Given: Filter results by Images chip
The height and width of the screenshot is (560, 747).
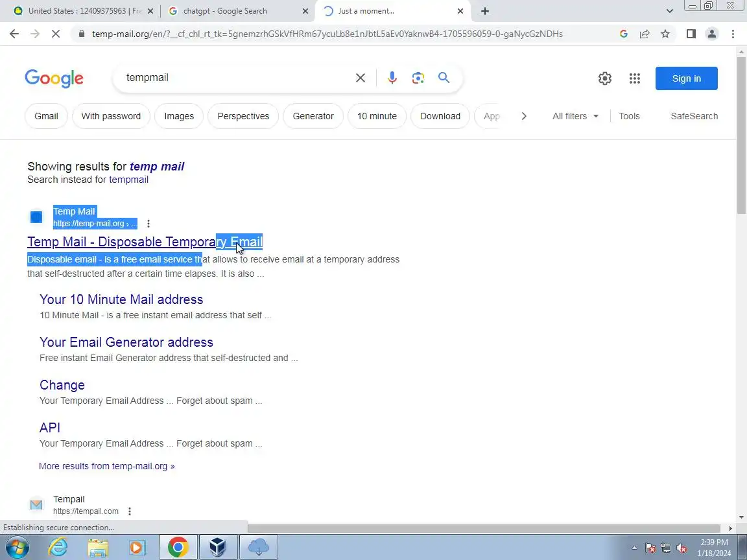Looking at the screenshot, I should (x=179, y=116).
